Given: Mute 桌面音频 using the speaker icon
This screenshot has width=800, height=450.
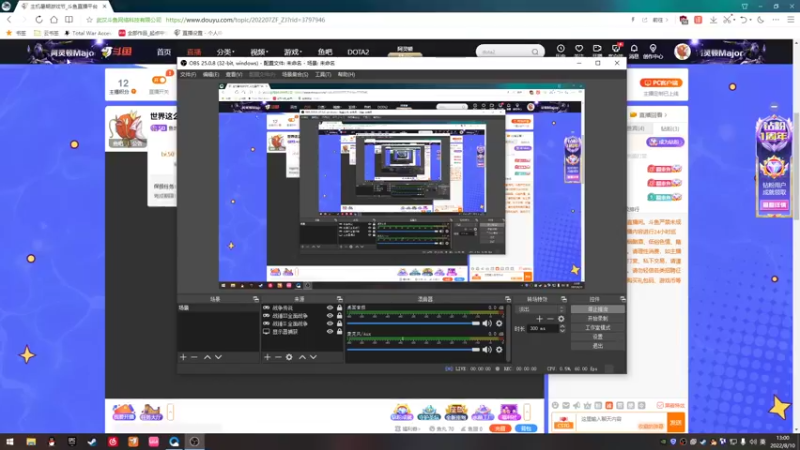Looking at the screenshot, I should [487, 323].
